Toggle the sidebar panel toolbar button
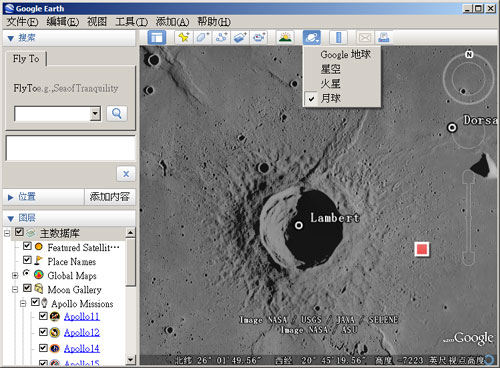This screenshot has height=368, width=500. [157, 37]
